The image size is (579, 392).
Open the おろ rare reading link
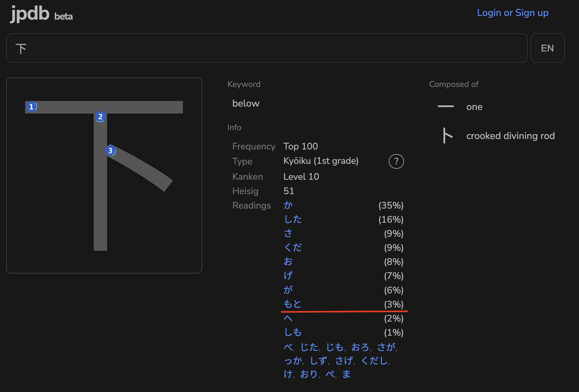[360, 347]
